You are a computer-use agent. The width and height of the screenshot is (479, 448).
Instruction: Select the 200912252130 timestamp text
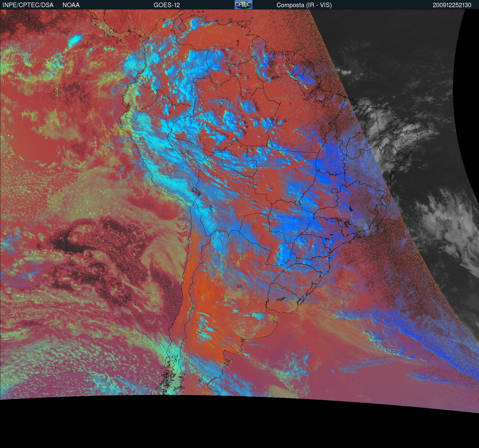(452, 5)
